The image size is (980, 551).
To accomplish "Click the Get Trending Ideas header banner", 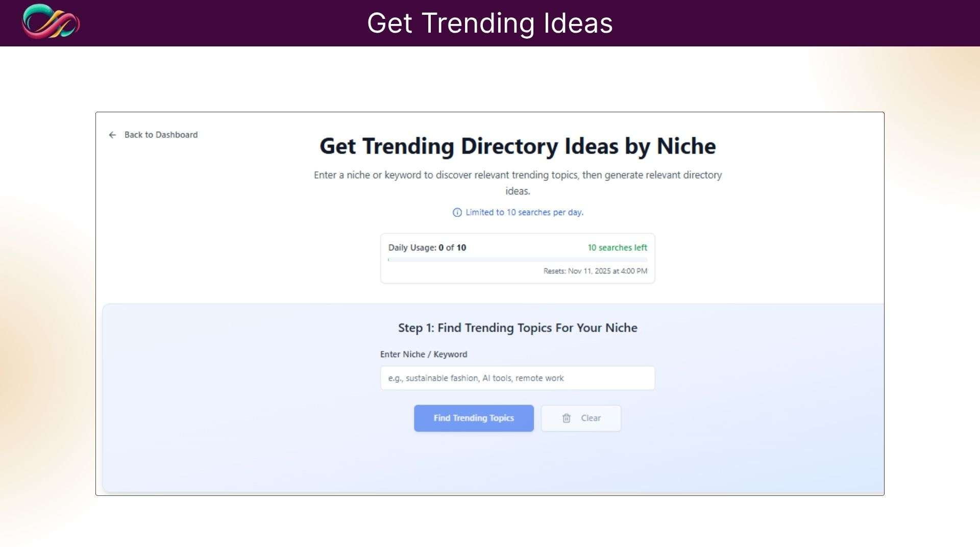I will click(489, 22).
